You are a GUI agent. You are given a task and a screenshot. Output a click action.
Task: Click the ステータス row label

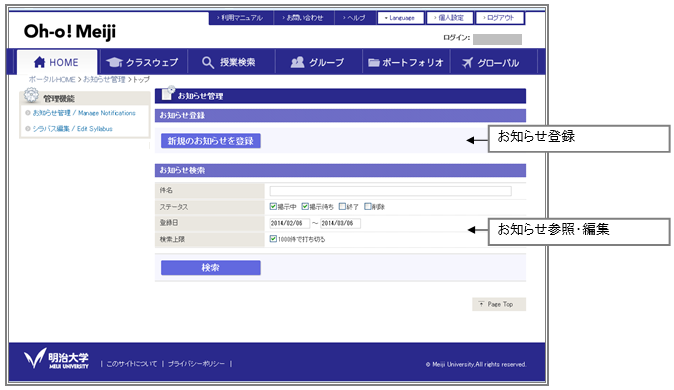point(174,207)
